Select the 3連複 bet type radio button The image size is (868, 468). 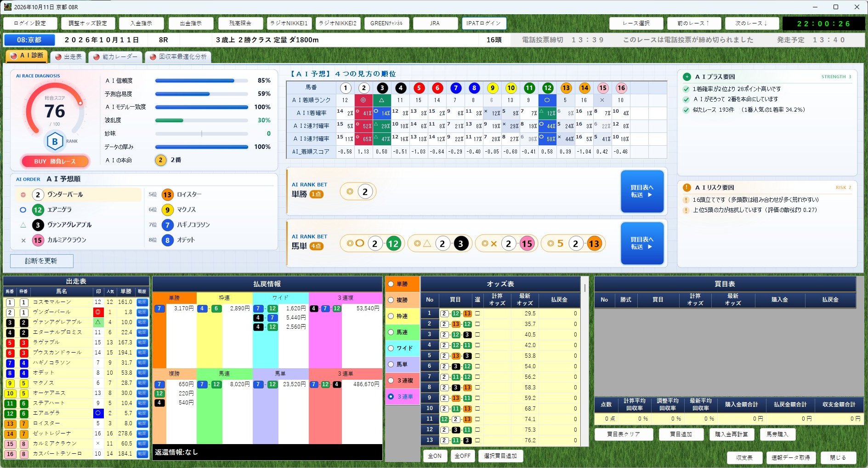point(391,380)
